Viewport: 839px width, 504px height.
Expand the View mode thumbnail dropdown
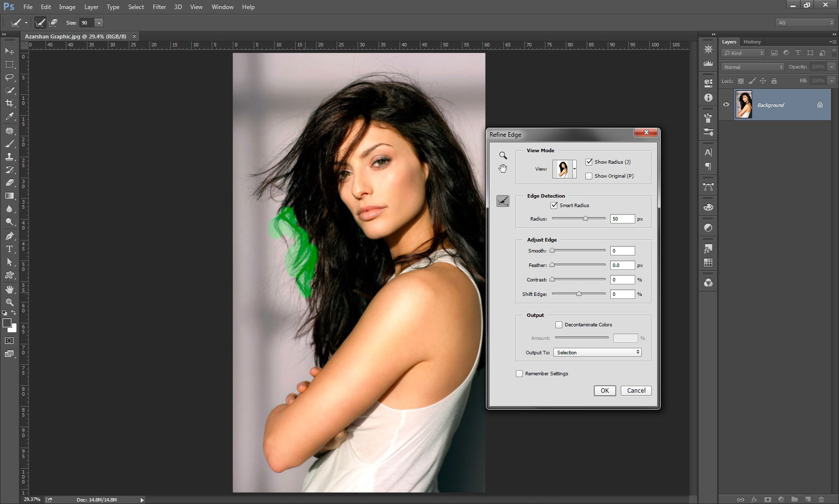574,169
